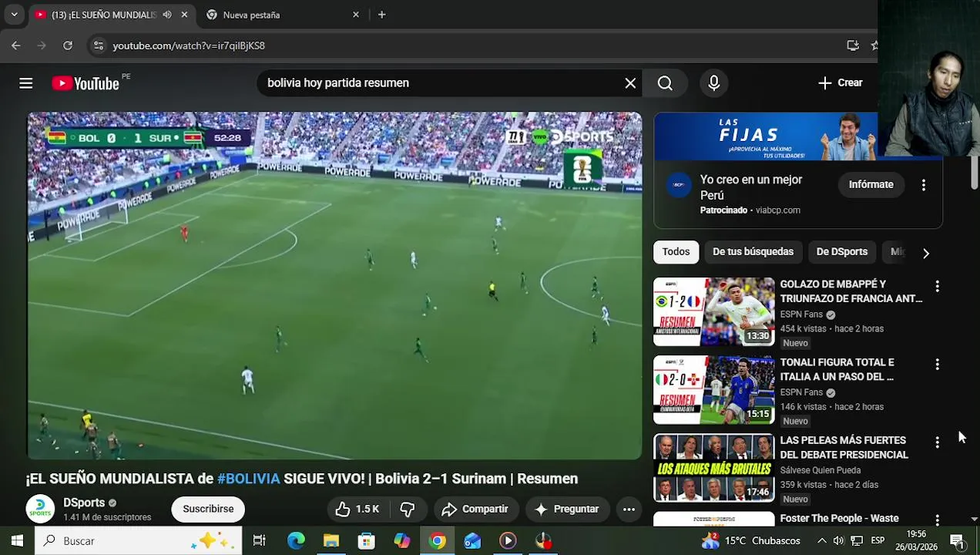Like the video with 1.5 K
This screenshot has width=980, height=555.
(x=359, y=509)
